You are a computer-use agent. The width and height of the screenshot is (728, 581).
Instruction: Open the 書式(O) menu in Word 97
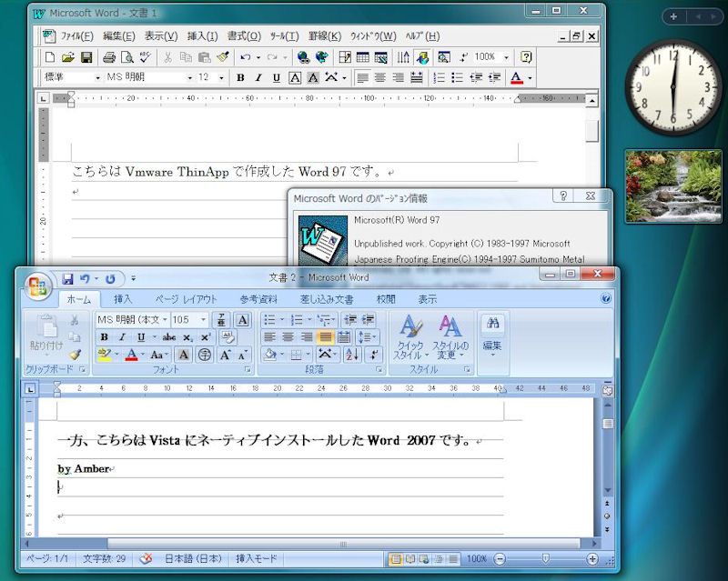(244, 36)
